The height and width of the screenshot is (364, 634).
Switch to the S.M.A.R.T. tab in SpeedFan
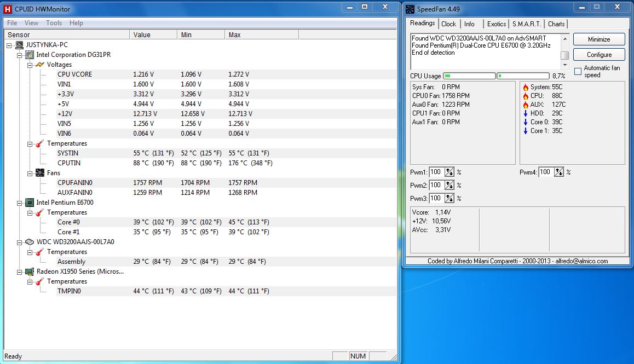coord(527,24)
